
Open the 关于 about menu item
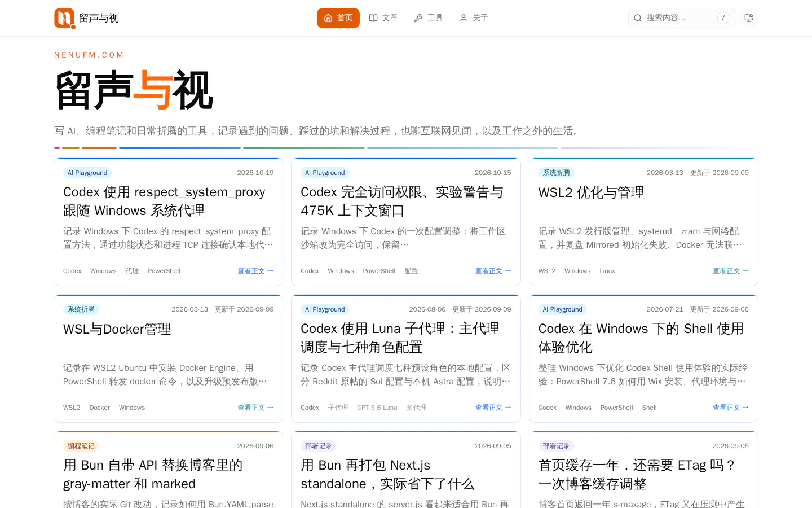point(474,18)
